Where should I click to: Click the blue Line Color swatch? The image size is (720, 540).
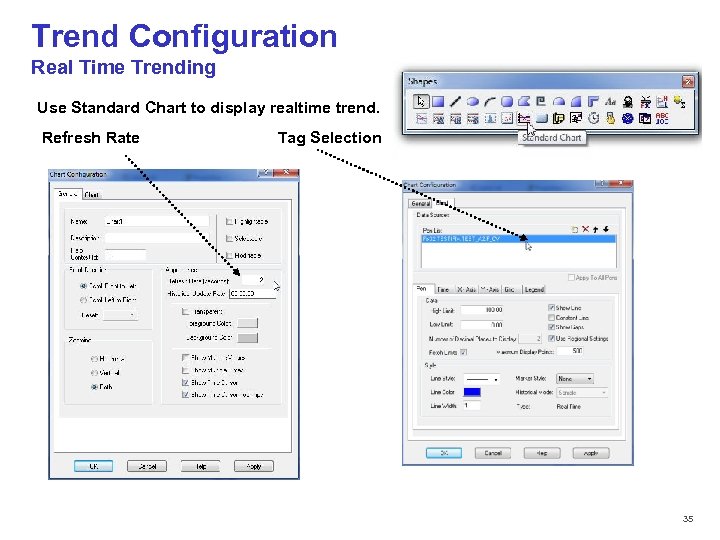472,392
